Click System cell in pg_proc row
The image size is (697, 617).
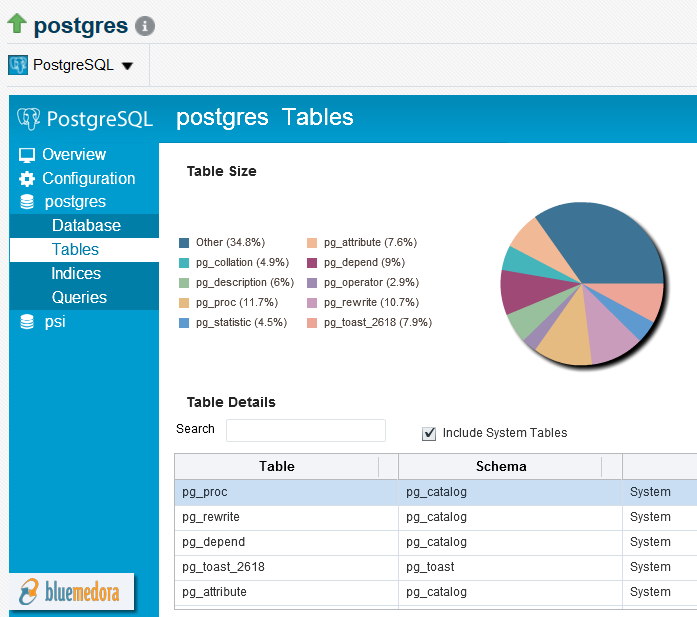[660, 492]
